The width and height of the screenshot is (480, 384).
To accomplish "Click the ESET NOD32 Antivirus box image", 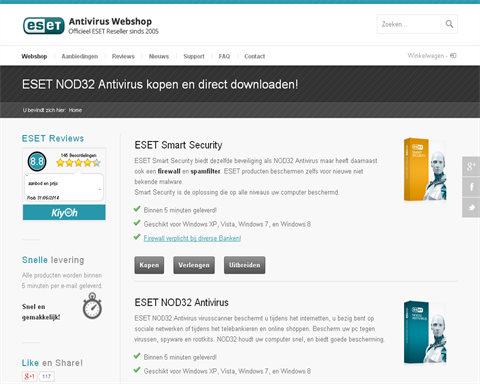I will tap(425, 332).
